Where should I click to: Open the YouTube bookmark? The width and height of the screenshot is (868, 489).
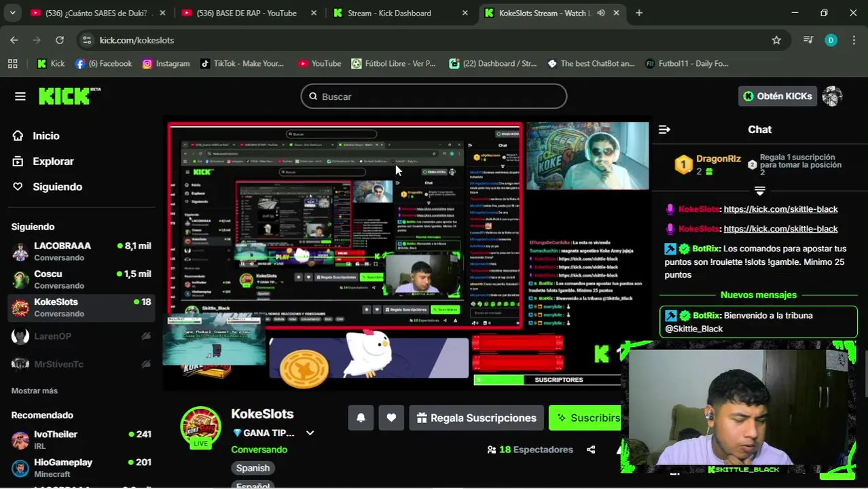[319, 63]
